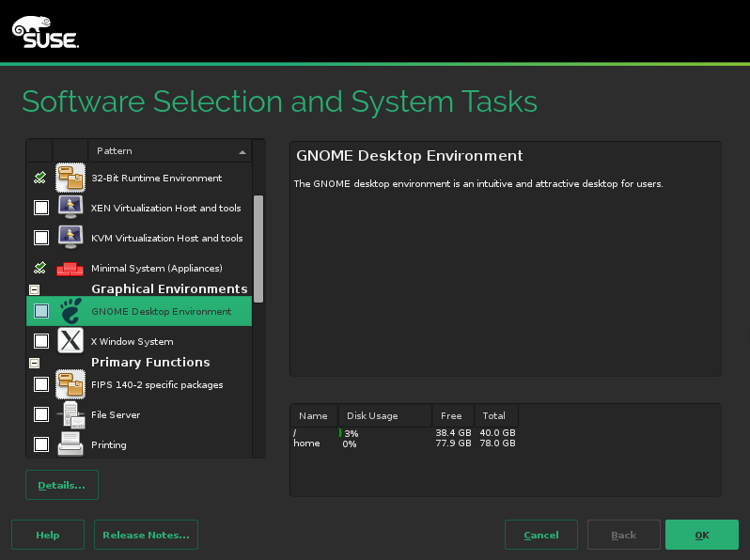Click the GNOME foot icon
The width and height of the screenshot is (750, 560).
point(70,311)
